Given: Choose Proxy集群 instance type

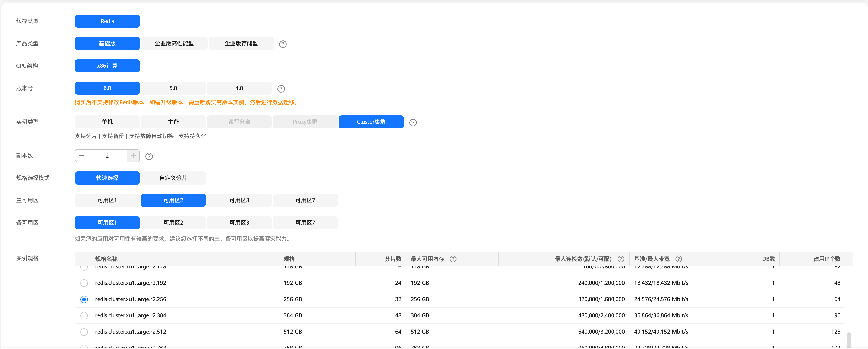Looking at the screenshot, I should tap(305, 122).
